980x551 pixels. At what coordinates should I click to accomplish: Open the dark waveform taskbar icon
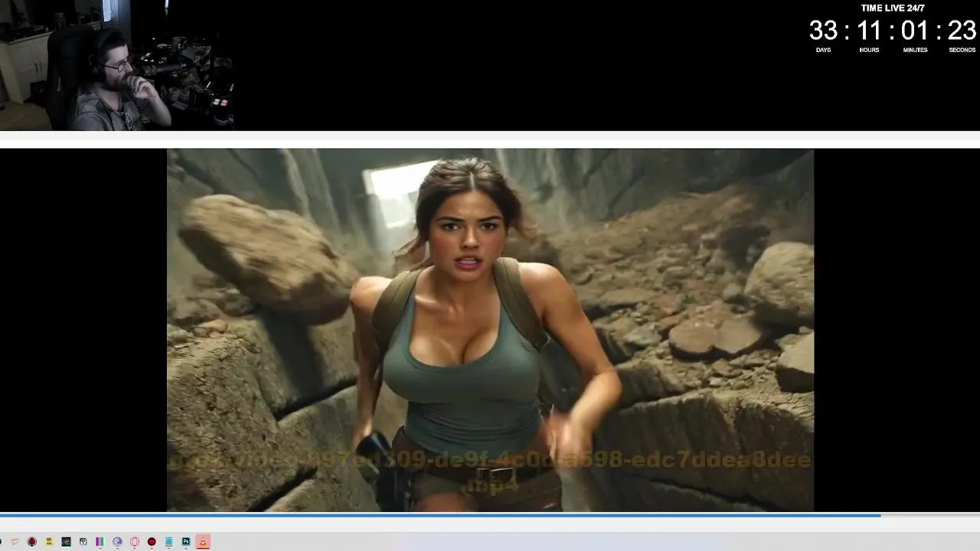66,541
